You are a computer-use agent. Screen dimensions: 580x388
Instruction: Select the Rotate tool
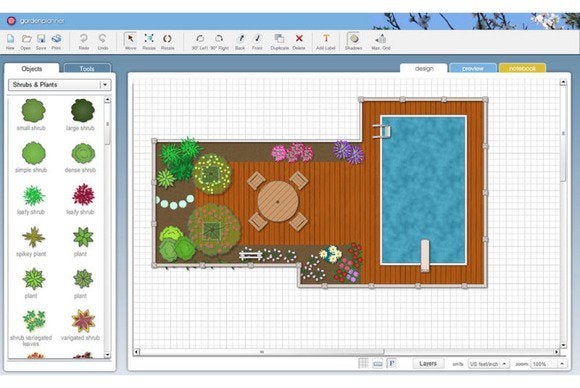click(x=168, y=41)
